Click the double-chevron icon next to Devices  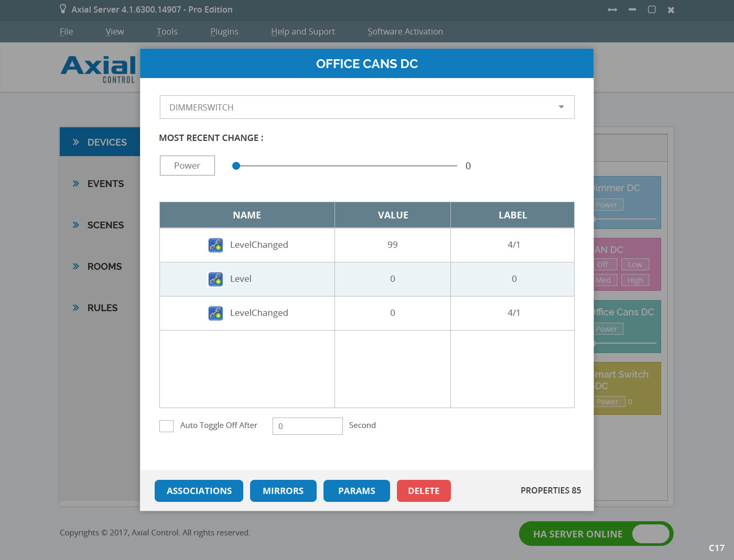click(x=76, y=142)
